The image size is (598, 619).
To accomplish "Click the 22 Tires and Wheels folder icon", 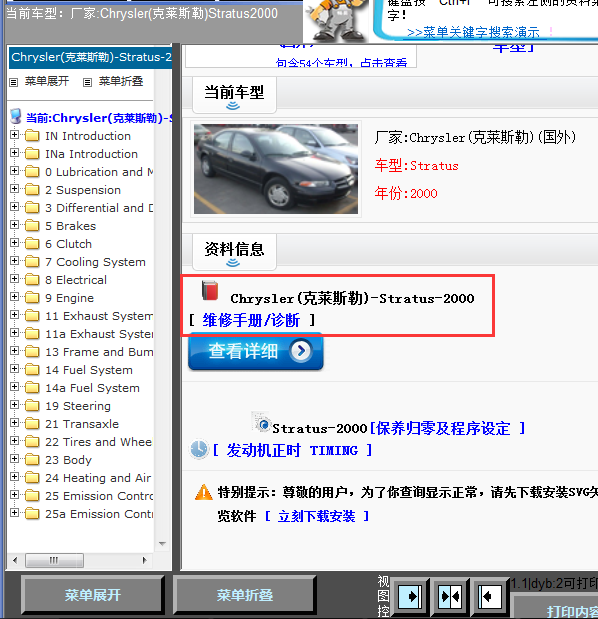I will (32, 441).
